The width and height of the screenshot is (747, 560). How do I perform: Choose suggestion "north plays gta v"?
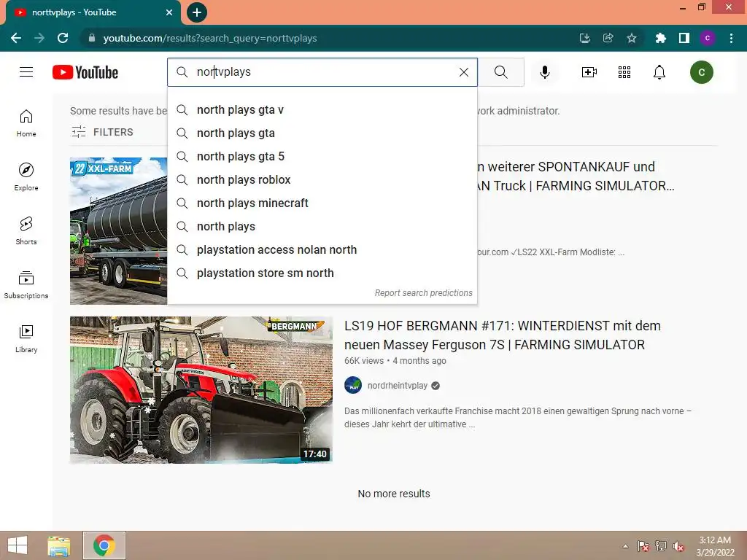[322, 110]
